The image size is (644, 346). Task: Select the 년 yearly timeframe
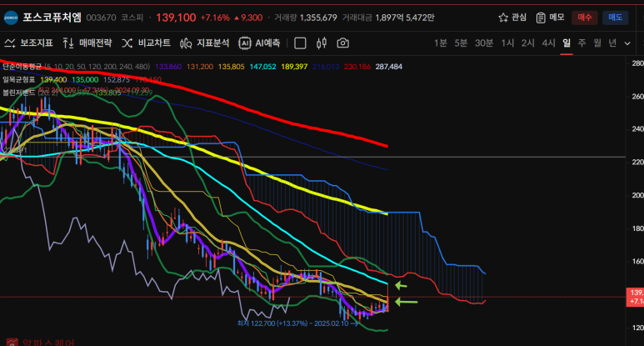[612, 43]
